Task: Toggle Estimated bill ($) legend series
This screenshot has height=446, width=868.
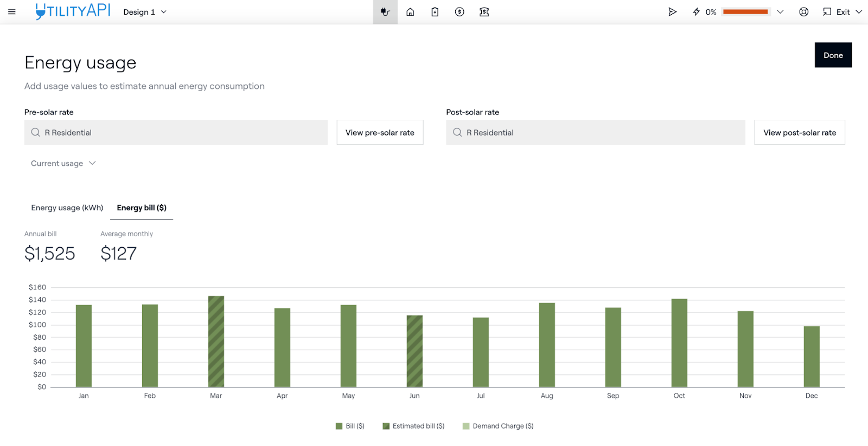Action: pyautogui.click(x=413, y=426)
